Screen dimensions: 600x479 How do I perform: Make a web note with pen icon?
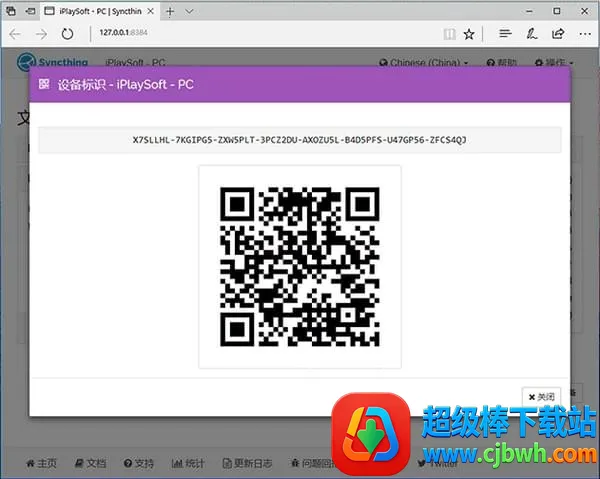point(532,34)
